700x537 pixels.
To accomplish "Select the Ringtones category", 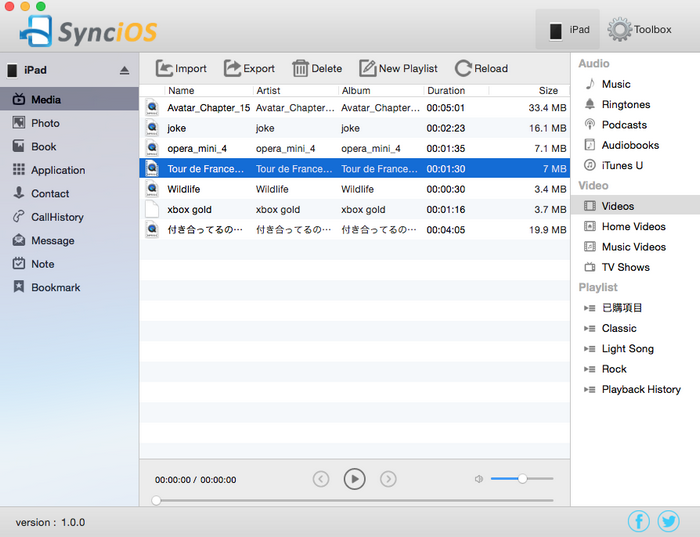I will (635, 104).
